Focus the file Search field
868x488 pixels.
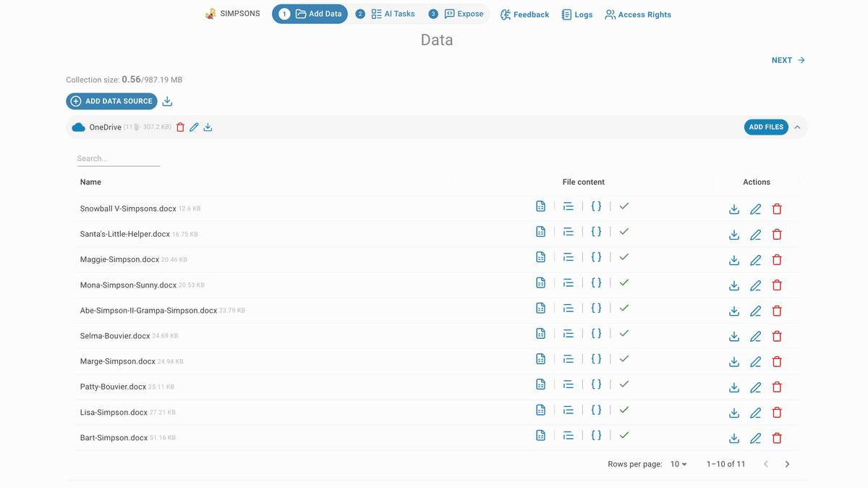pyautogui.click(x=119, y=159)
